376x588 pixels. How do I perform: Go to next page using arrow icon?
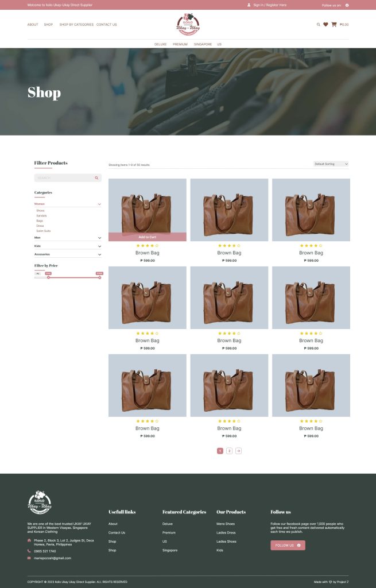(238, 451)
